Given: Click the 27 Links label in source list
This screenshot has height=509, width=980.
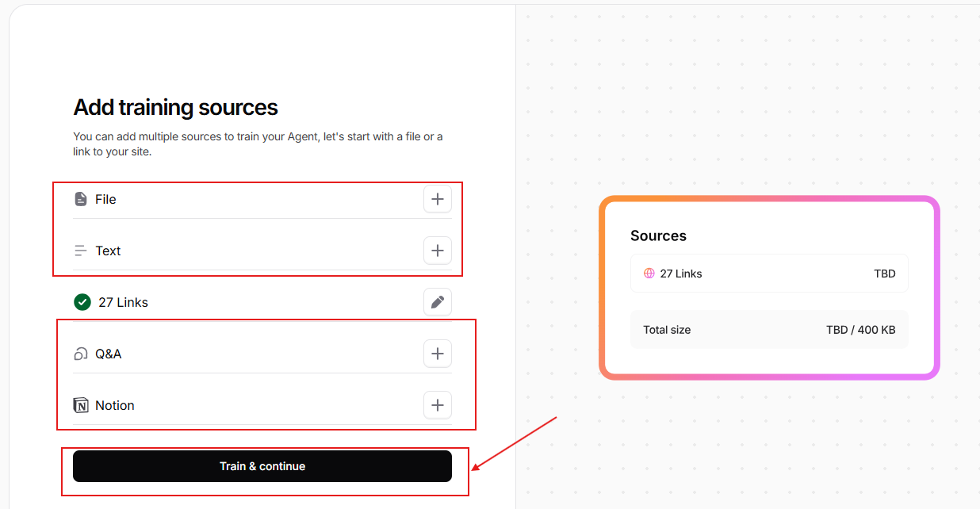Looking at the screenshot, I should click(123, 302).
